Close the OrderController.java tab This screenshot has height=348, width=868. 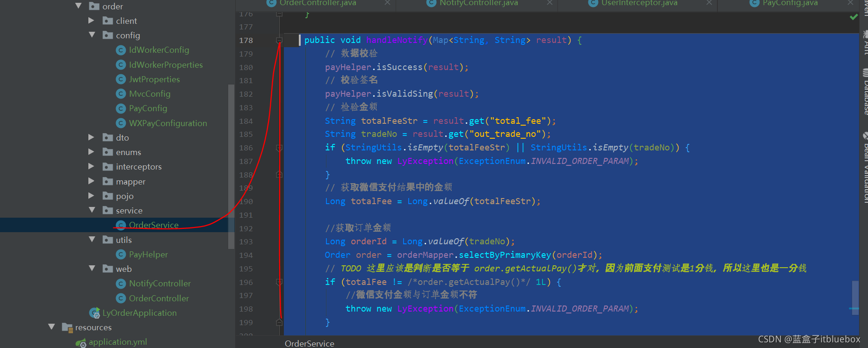click(387, 3)
